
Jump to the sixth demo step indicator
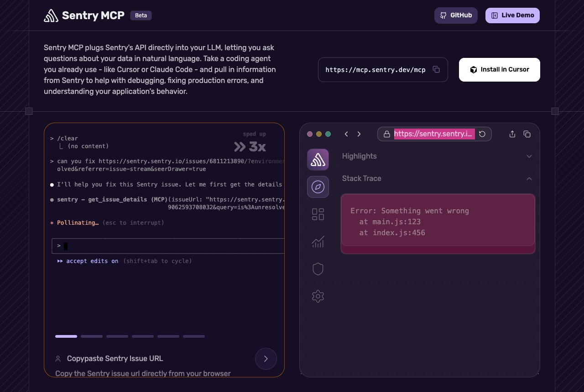click(194, 336)
